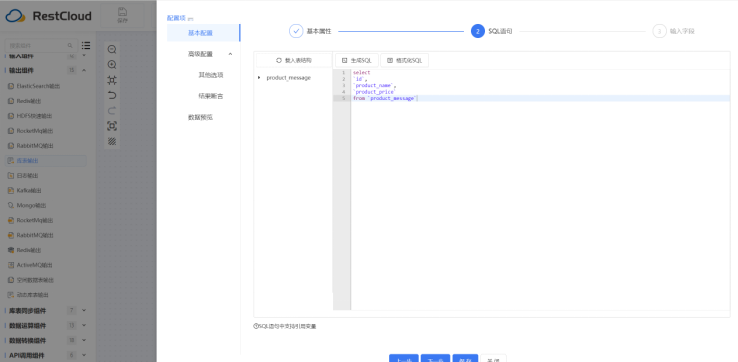The image size is (738, 362).
Task: Click the 格式化SQL button
Action: (x=404, y=61)
